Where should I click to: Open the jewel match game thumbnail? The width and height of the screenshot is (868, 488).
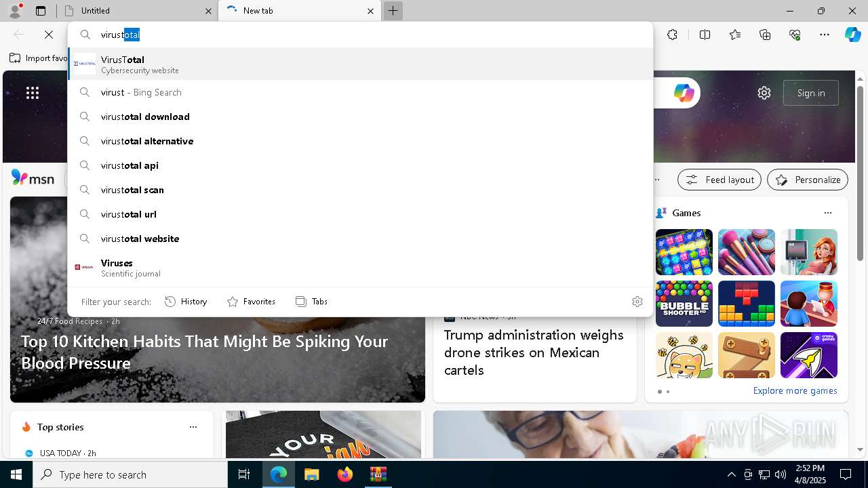click(x=684, y=252)
